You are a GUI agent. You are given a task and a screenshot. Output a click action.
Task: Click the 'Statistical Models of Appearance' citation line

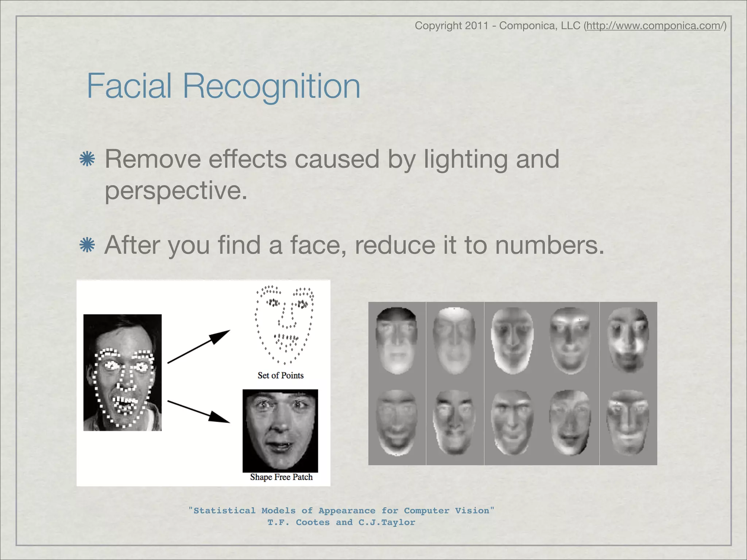[341, 510]
